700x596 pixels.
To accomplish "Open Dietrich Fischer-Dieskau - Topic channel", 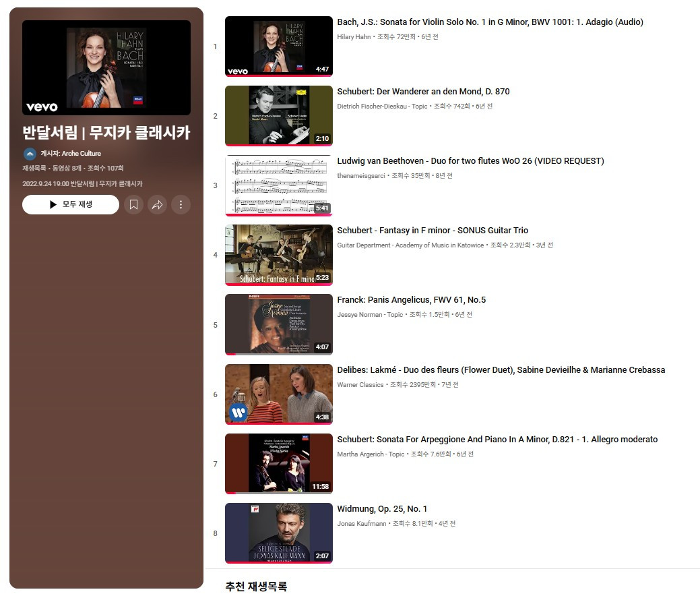I will pos(382,107).
